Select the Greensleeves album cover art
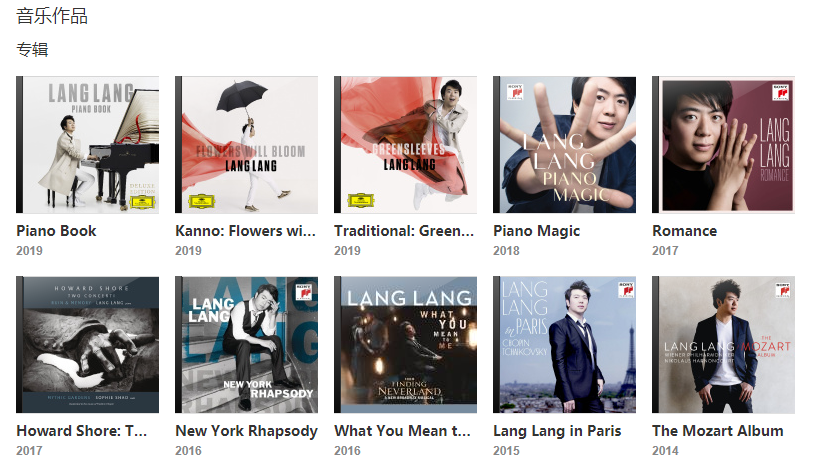 (405, 145)
